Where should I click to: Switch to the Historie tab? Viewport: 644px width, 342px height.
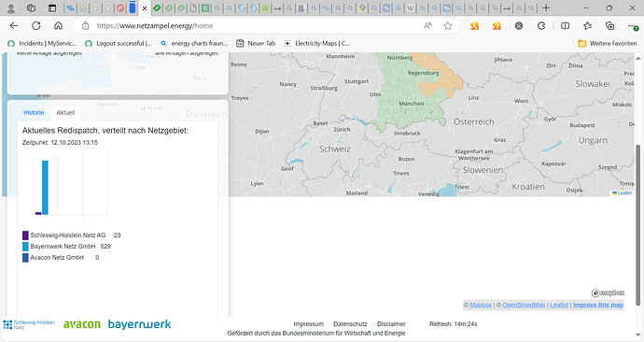coord(34,113)
